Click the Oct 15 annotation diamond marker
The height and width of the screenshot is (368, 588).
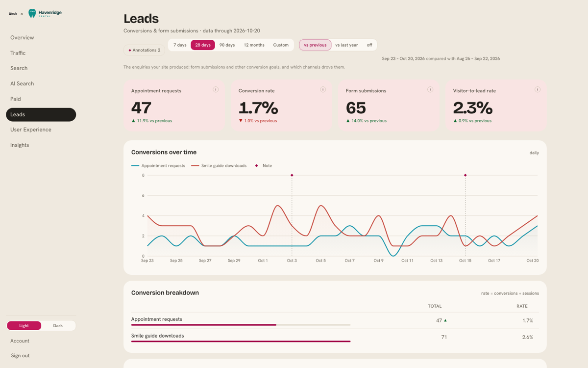465,175
